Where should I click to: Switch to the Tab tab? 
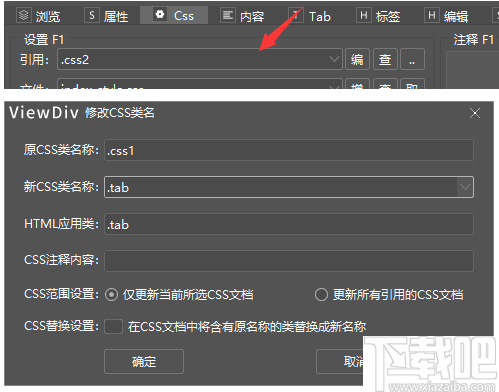[310, 16]
